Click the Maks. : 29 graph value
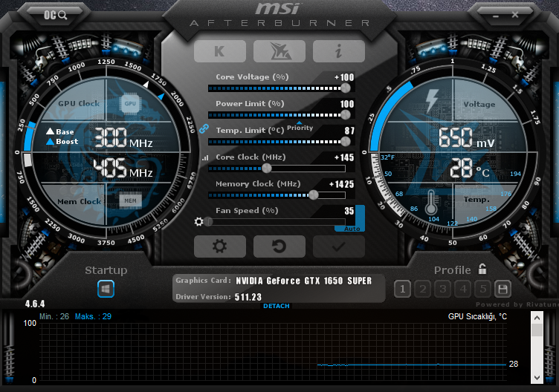 click(x=93, y=316)
